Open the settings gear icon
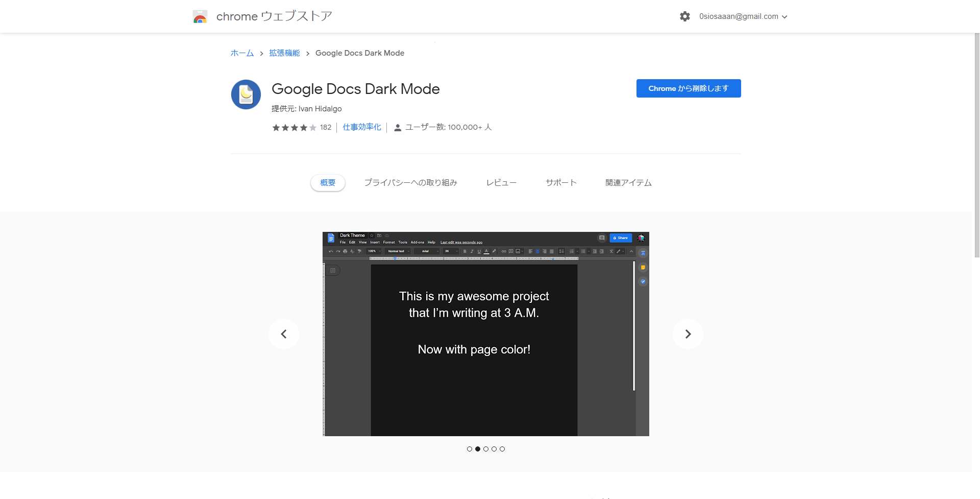This screenshot has height=499, width=980. tap(685, 16)
